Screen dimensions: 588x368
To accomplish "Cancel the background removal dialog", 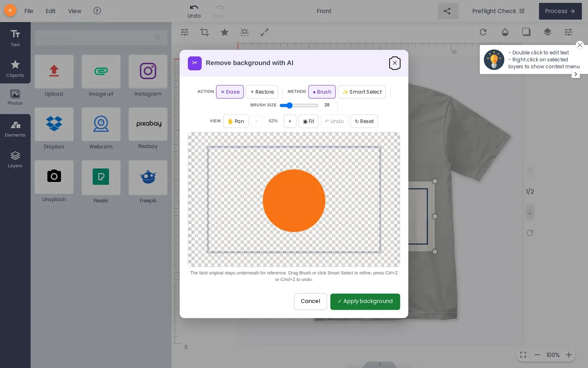I will click(310, 301).
